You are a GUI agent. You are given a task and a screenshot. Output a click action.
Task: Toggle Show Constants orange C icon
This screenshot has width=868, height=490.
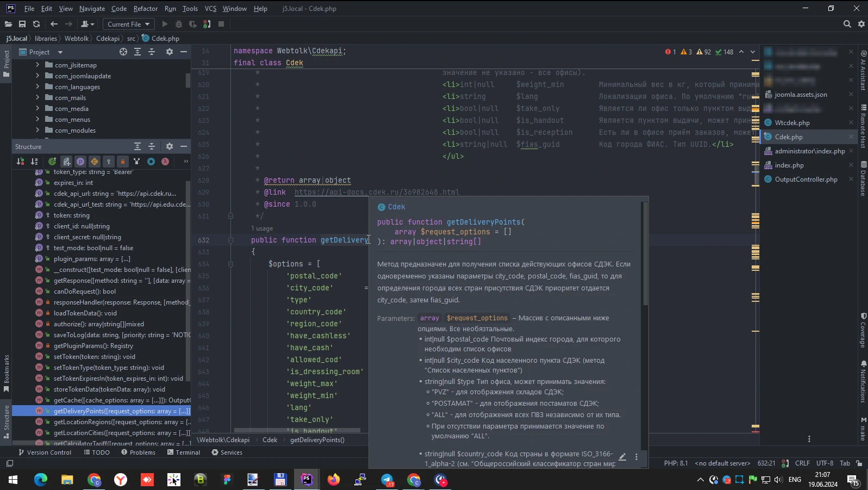tap(95, 162)
